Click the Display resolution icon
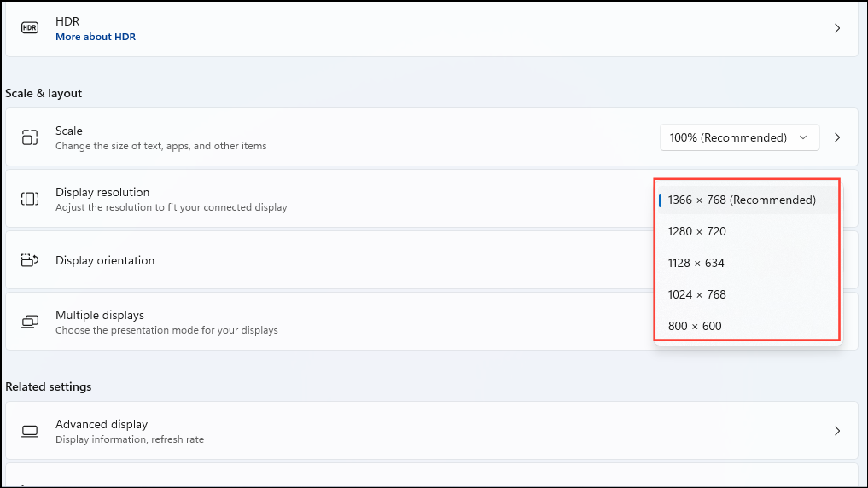 point(30,199)
